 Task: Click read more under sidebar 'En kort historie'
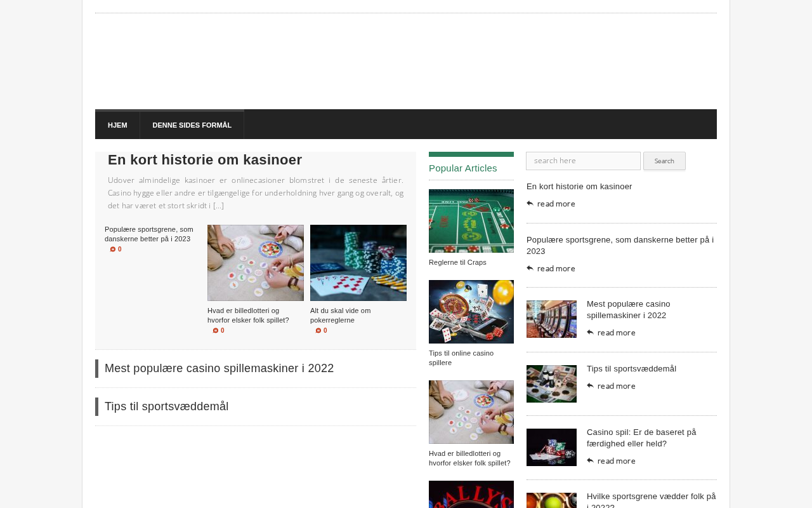click(x=556, y=204)
